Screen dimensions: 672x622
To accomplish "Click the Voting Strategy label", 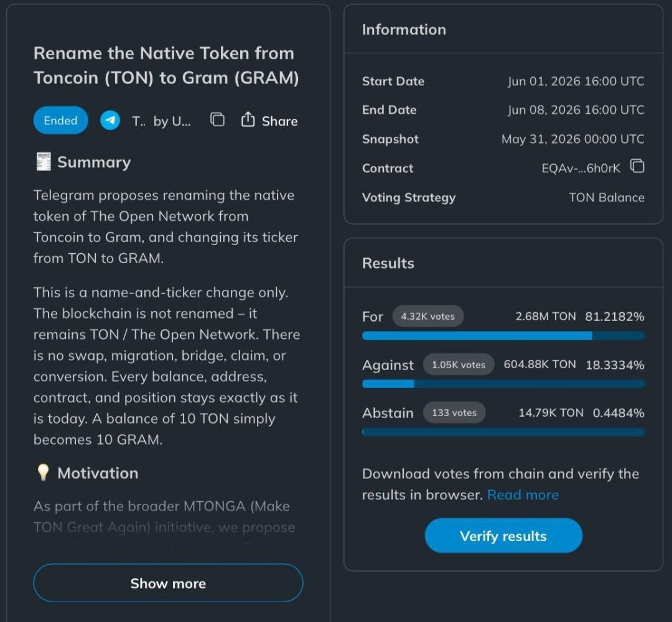I will click(x=408, y=197).
